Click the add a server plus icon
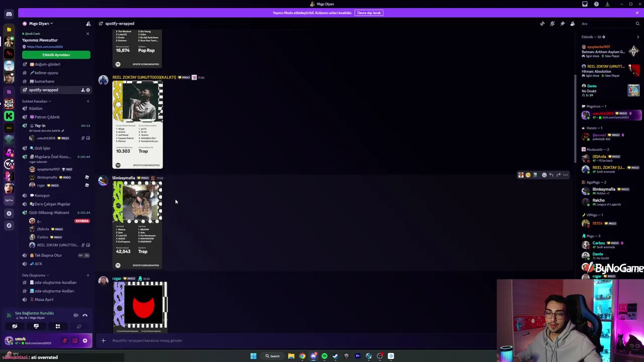Image resolution: width=644 pixels, height=362 pixels. 9,213
